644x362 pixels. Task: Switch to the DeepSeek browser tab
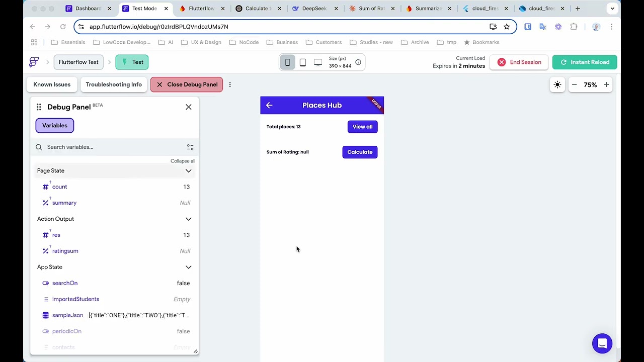coord(314,9)
